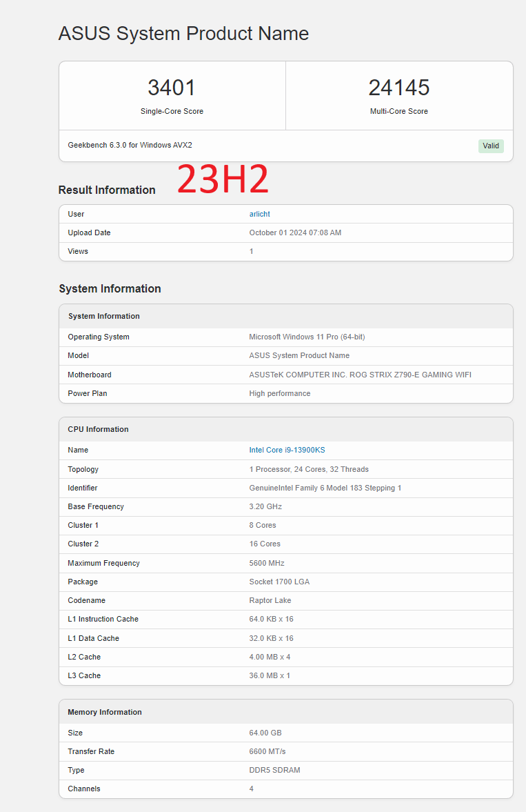Screen dimensions: 526x812
Task: Open the arlicht user profile link
Action: coord(259,214)
